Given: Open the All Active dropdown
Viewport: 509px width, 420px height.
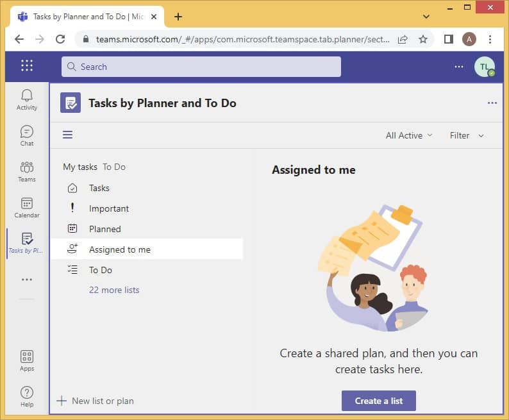Looking at the screenshot, I should click(x=409, y=135).
